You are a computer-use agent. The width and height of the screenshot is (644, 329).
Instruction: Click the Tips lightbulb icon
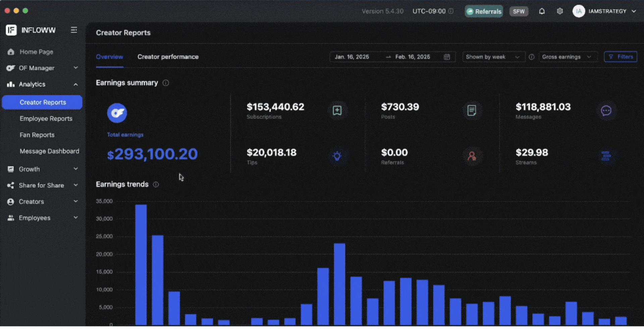click(337, 156)
